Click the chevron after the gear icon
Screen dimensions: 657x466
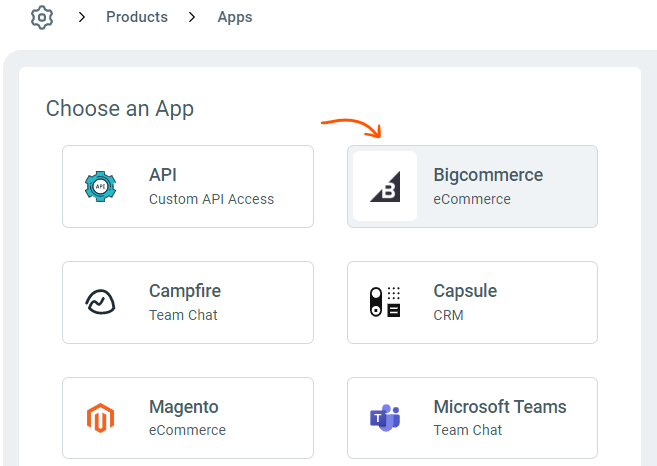(82, 18)
